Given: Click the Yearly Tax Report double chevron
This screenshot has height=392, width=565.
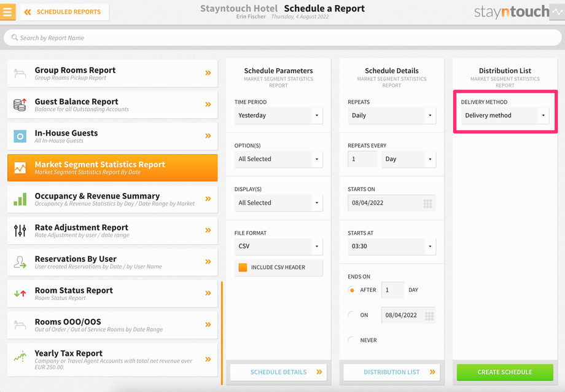Looking at the screenshot, I should [x=208, y=359].
